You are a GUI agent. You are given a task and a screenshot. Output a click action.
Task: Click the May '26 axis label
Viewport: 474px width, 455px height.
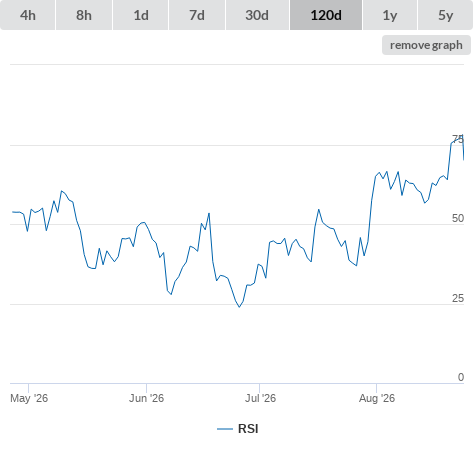29,398
